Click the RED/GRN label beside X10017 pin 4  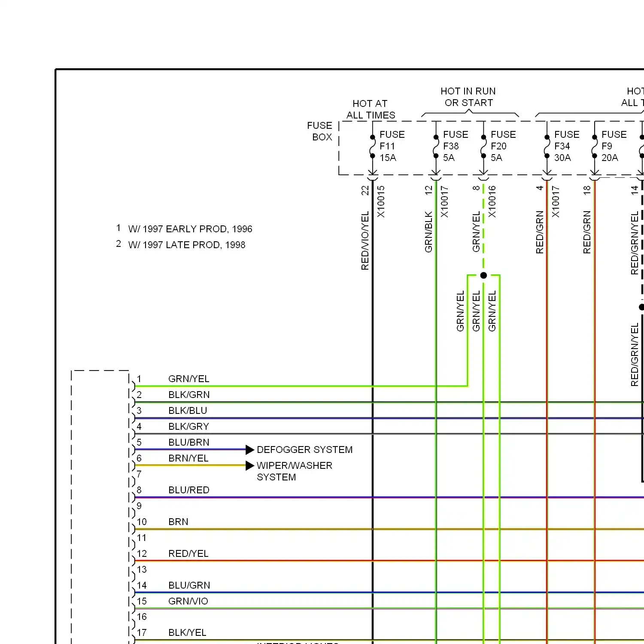(x=540, y=232)
